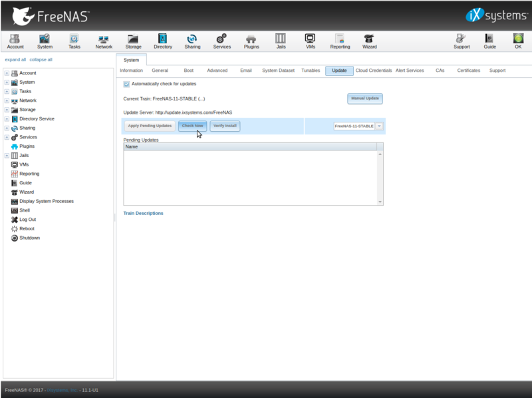
Task: Expand the Jails tree node
Action: coord(7,156)
